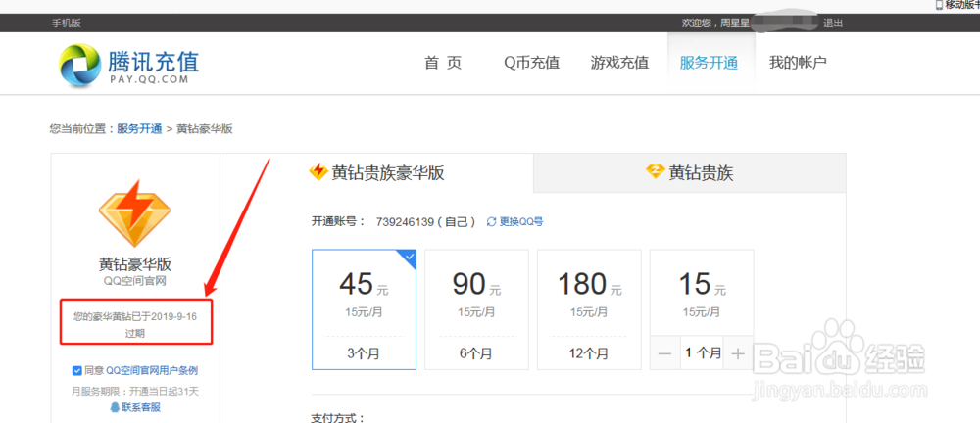Viewport: 980px width, 423px height.
Task: Click the refresh icon beside 更换QQ号
Action: [x=491, y=222]
